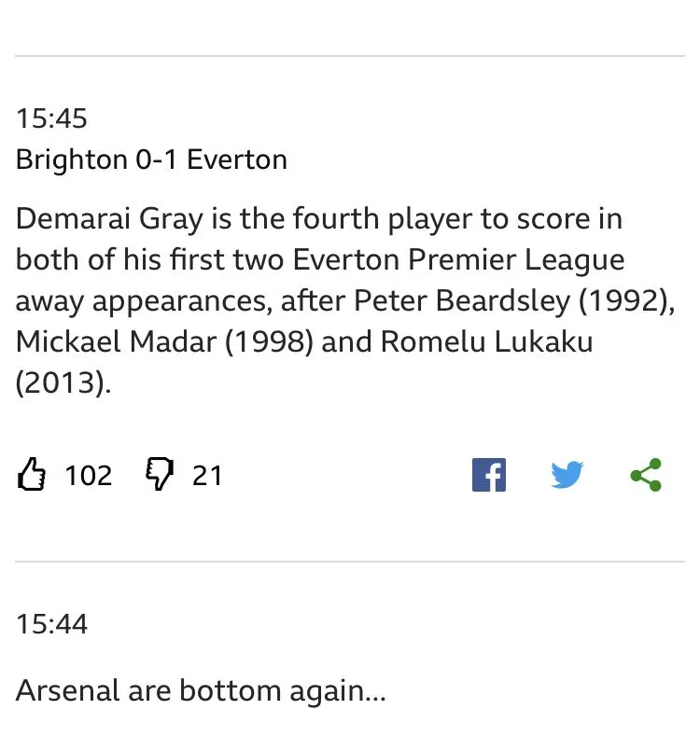Share the post on Twitter
Viewport: 700px width, 737px height.
tap(567, 475)
